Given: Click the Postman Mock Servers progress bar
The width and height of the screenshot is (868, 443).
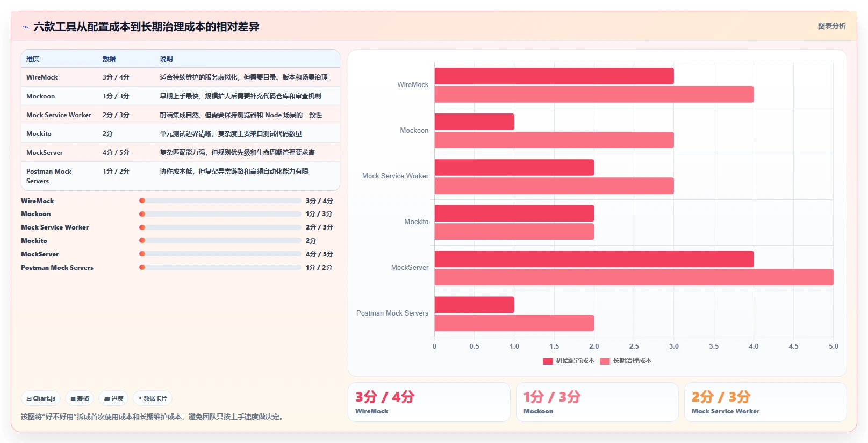Looking at the screenshot, I should [220, 267].
